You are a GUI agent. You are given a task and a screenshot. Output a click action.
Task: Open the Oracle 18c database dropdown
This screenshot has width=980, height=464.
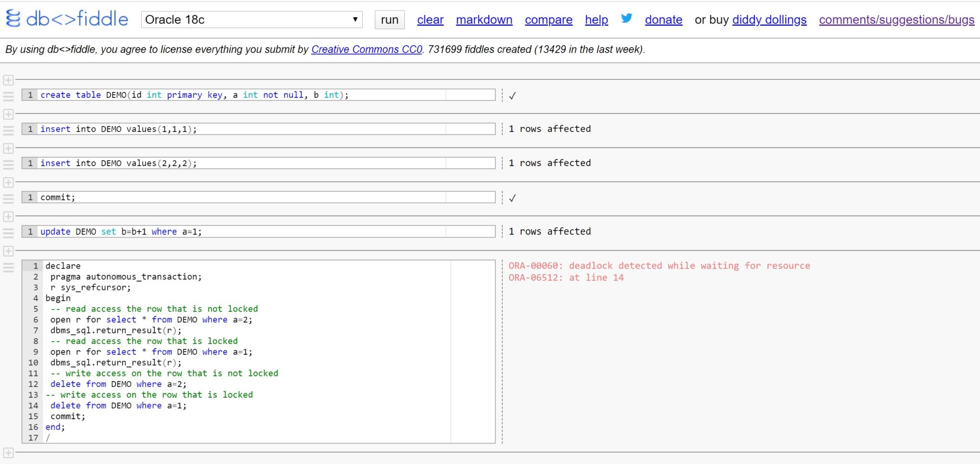252,20
